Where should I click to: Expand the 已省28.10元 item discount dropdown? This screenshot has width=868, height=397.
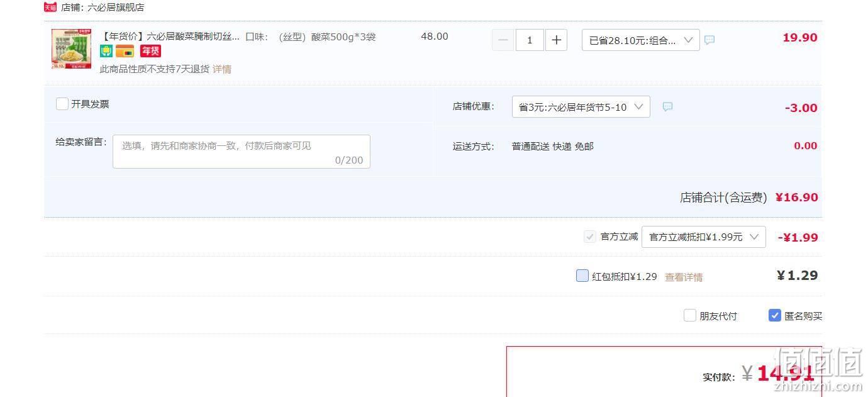pyautogui.click(x=640, y=40)
